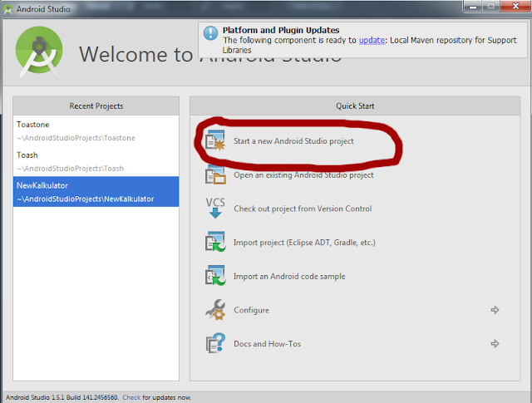Click the VCS checkout arrow icon
This screenshot has width=532, height=403.
pos(215,209)
